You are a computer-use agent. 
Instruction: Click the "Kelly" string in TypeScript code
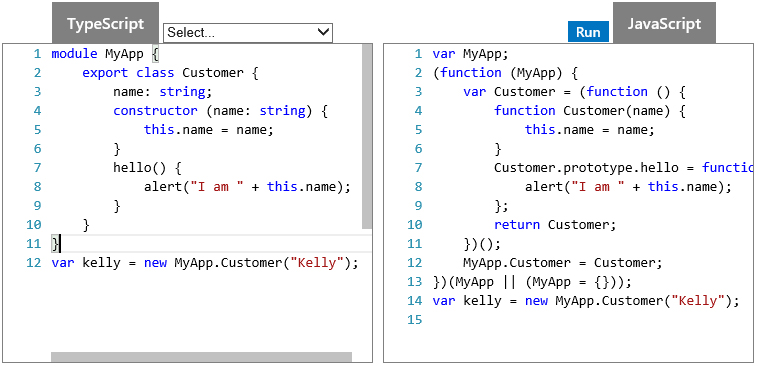(317, 263)
